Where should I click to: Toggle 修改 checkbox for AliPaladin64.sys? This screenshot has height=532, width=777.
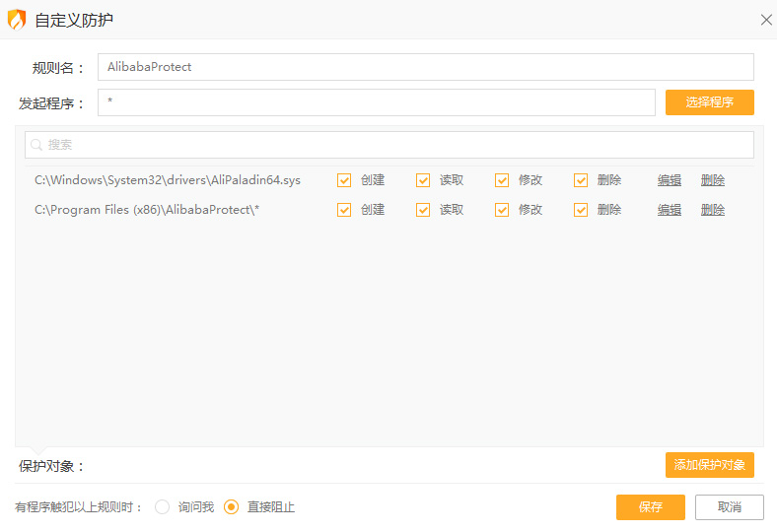point(502,180)
